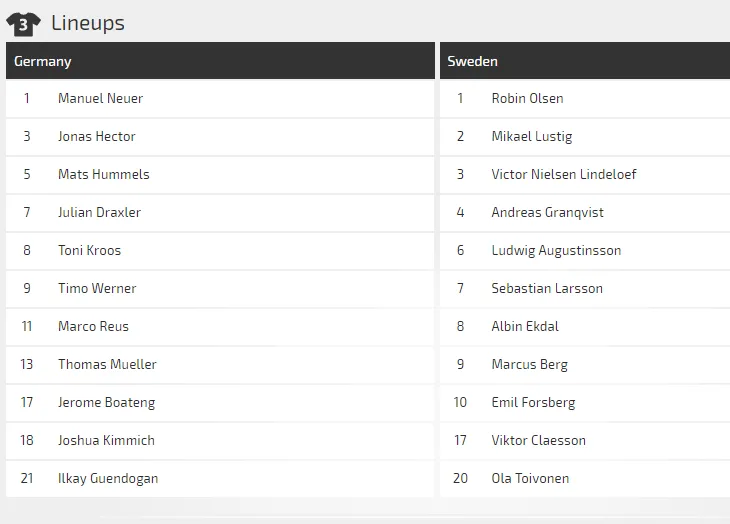
Task: Select the Sweden team header
Action: [472, 61]
